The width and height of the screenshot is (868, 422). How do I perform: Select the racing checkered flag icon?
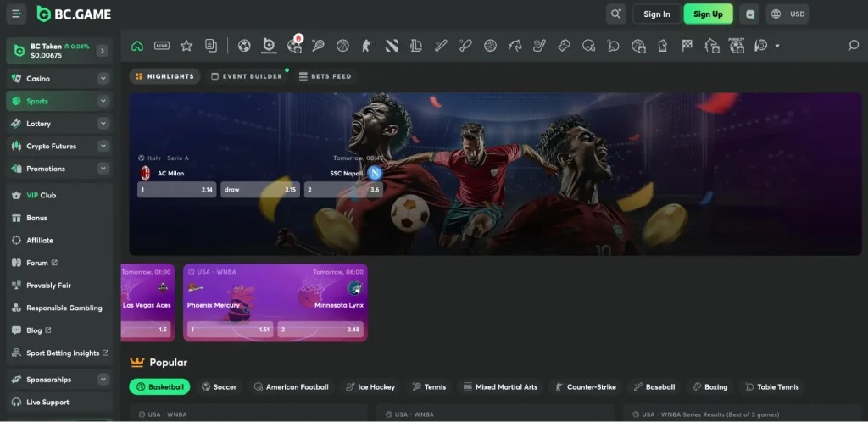(x=688, y=46)
